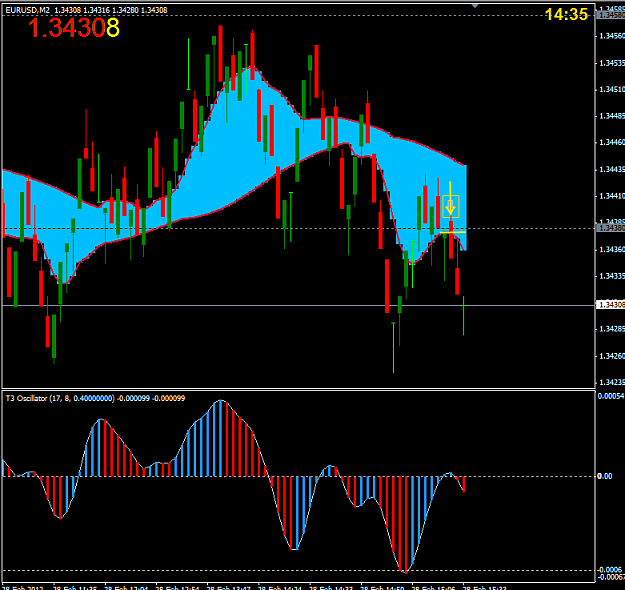Image resolution: width=625 pixels, height=590 pixels.
Task: Click the 1.34360 value on the price scale
Action: [x=612, y=250]
